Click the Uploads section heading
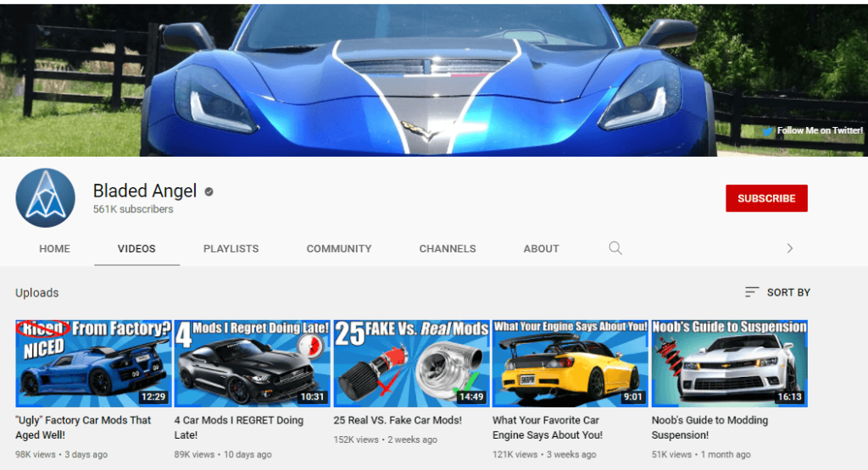The image size is (868, 470). coord(37,293)
